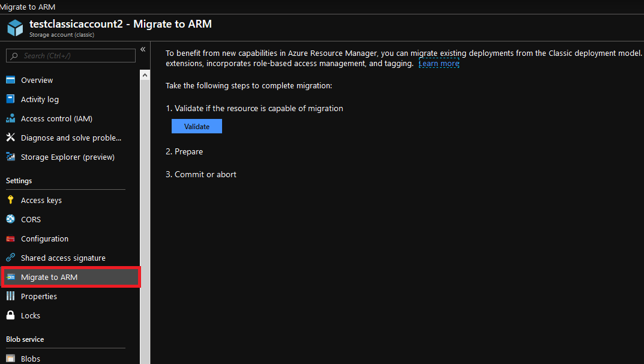Click the Configuration toolbox icon
644x364 pixels.
(11, 238)
